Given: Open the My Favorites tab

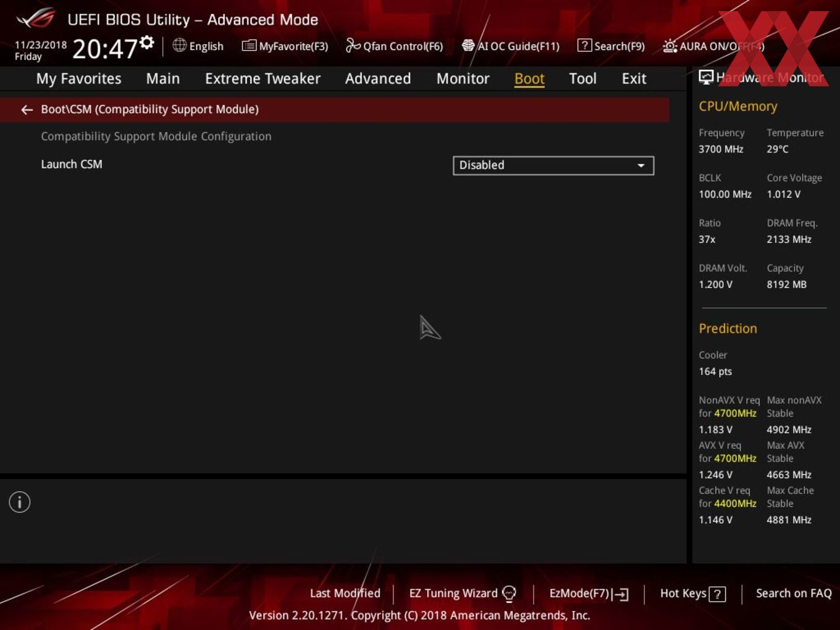Looking at the screenshot, I should point(78,78).
